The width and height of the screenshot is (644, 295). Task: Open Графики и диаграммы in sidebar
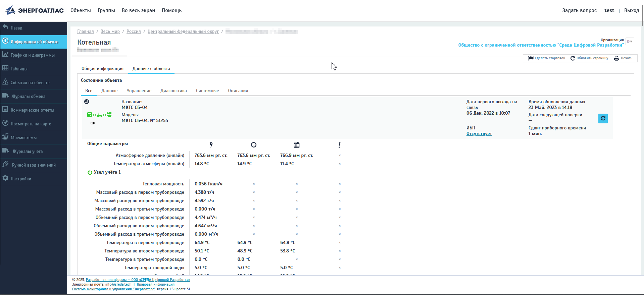[33, 55]
